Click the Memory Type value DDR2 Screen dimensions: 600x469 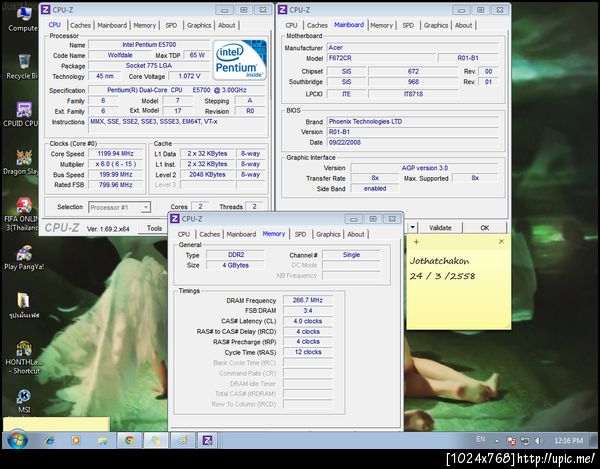236,255
